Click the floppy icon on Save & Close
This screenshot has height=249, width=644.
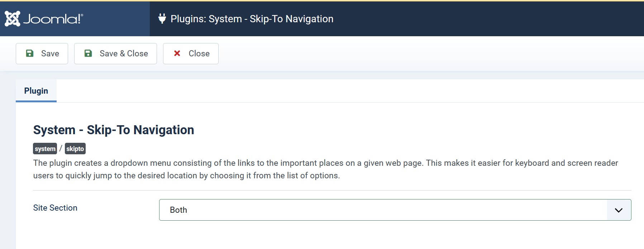click(x=88, y=53)
